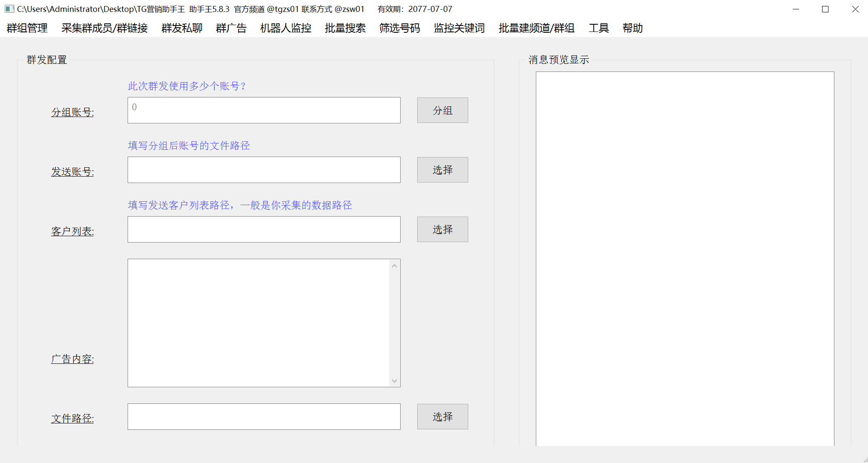Screen dimensions: 868x463
Task: Click the 分组账号 account count input field
Action: pos(264,110)
